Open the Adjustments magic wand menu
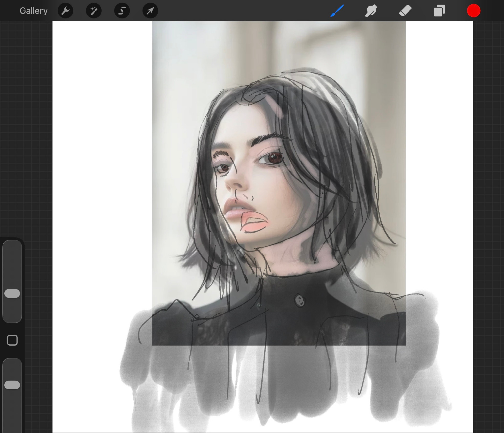The image size is (504, 433). tap(94, 11)
